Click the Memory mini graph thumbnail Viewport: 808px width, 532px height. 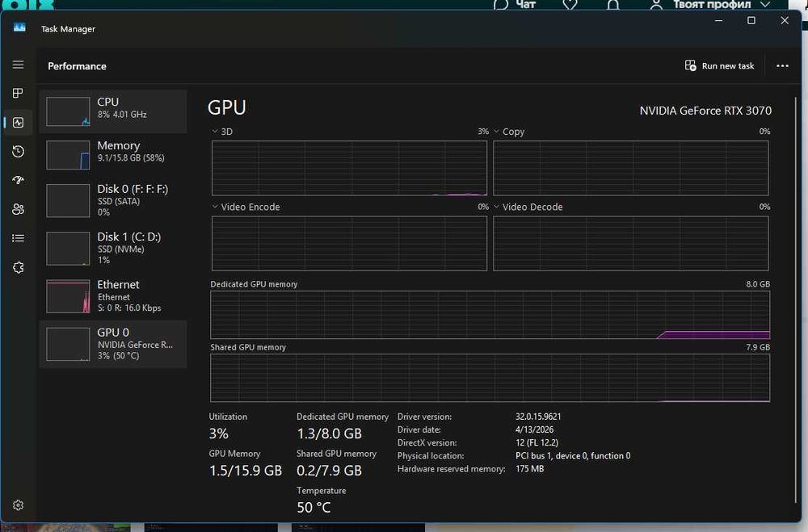[68, 154]
